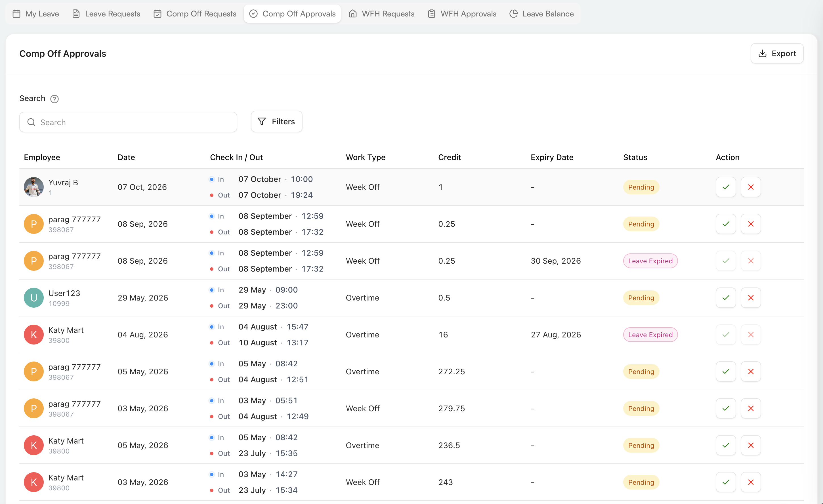The image size is (823, 504).
Task: Approve parag 777777's 279.75 credit request
Action: point(725,408)
